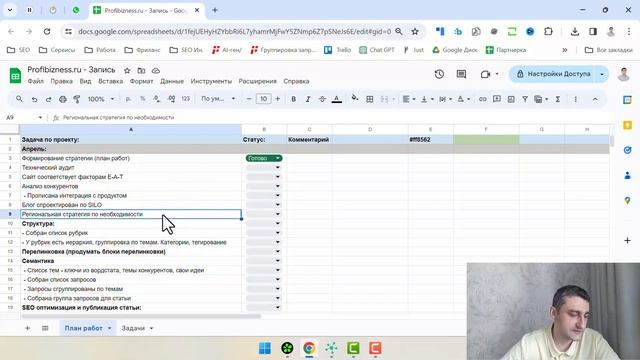This screenshot has height=360, width=640.
Task: Bookmark this page with the star icon
Action: coord(415,31)
